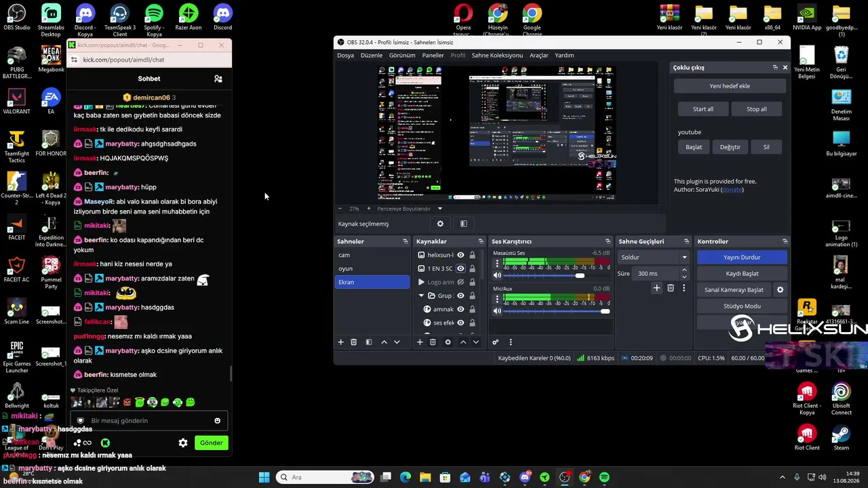Move selected scene down in Sahneler

pos(397,342)
